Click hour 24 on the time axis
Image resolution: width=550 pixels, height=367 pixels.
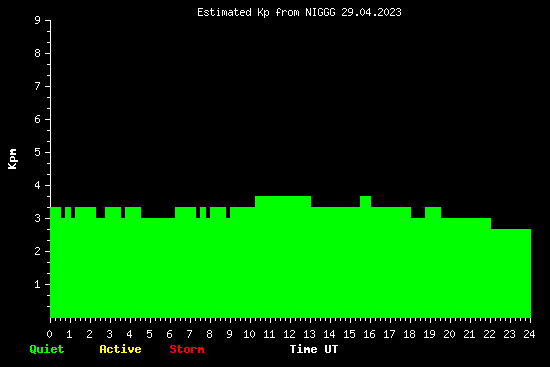tap(529, 334)
